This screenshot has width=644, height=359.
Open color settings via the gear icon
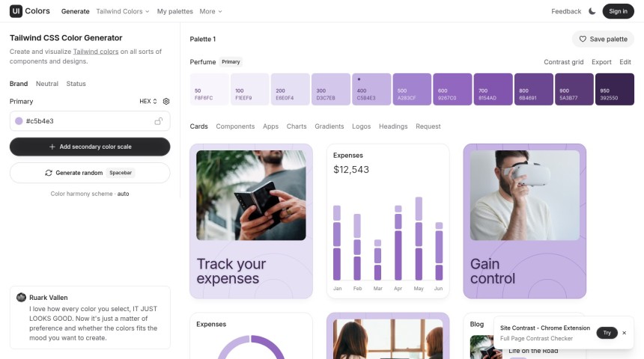pos(166,101)
